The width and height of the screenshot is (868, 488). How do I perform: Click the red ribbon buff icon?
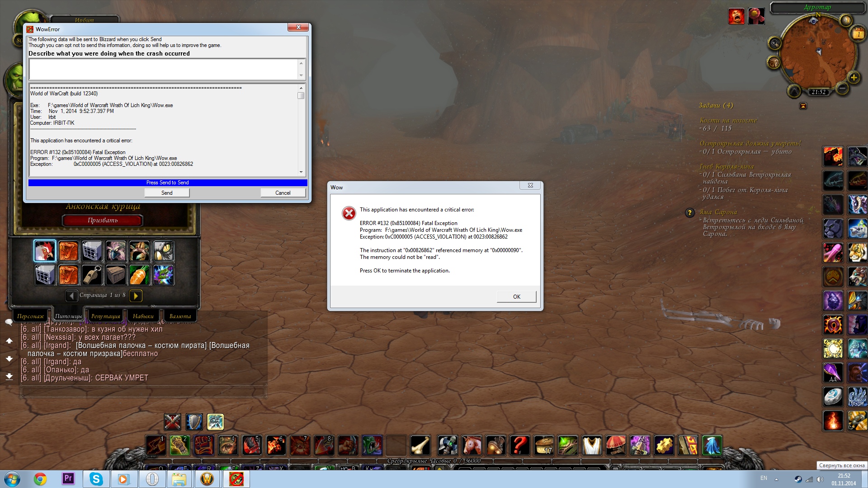point(756,17)
